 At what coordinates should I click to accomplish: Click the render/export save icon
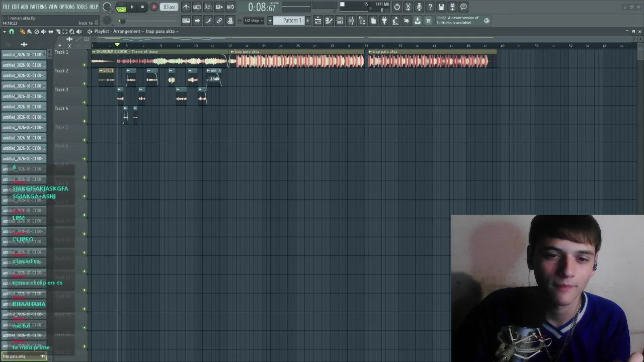(452, 7)
